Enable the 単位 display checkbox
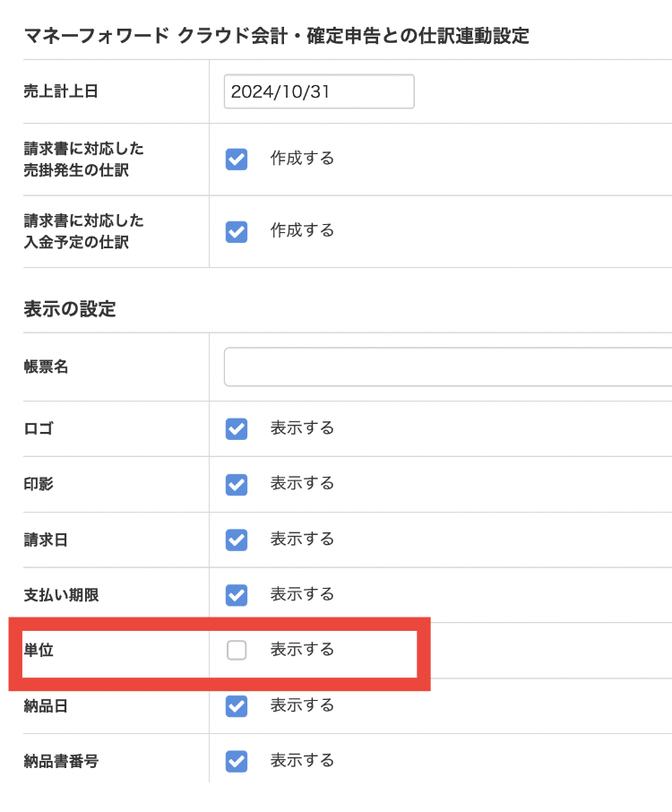The height and width of the screenshot is (812, 672). pyautogui.click(x=237, y=651)
